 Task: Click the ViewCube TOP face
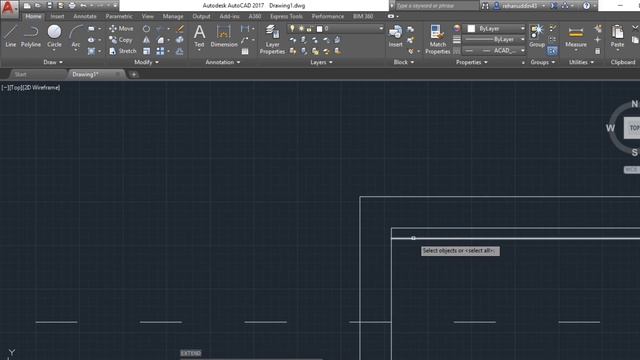[633, 128]
